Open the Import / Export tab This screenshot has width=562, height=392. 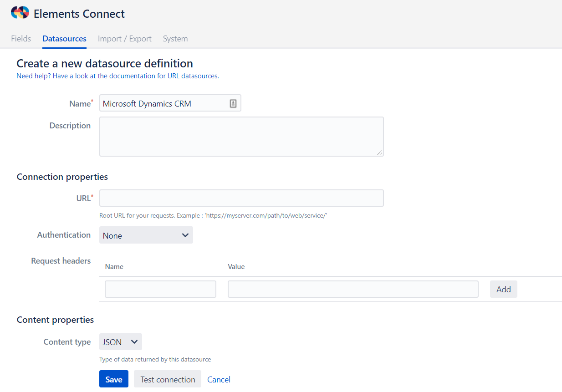pyautogui.click(x=125, y=39)
